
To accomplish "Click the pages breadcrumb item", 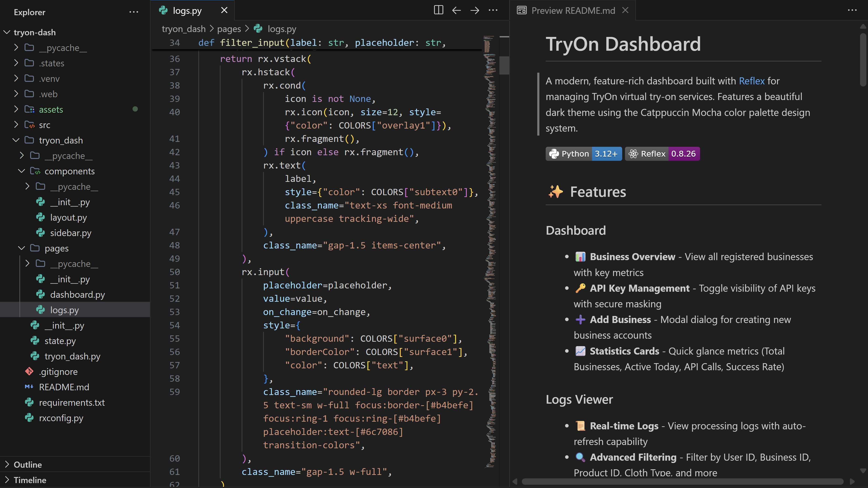I will click(x=229, y=29).
